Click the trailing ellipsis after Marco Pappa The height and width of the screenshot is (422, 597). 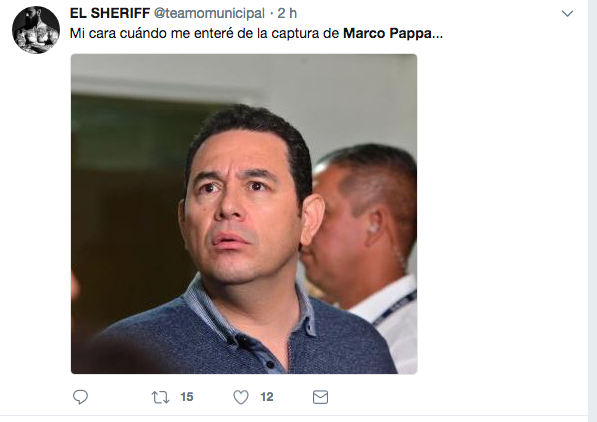(437, 34)
